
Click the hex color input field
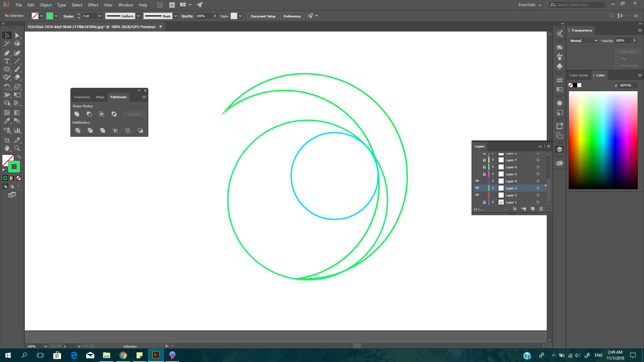tap(628, 85)
